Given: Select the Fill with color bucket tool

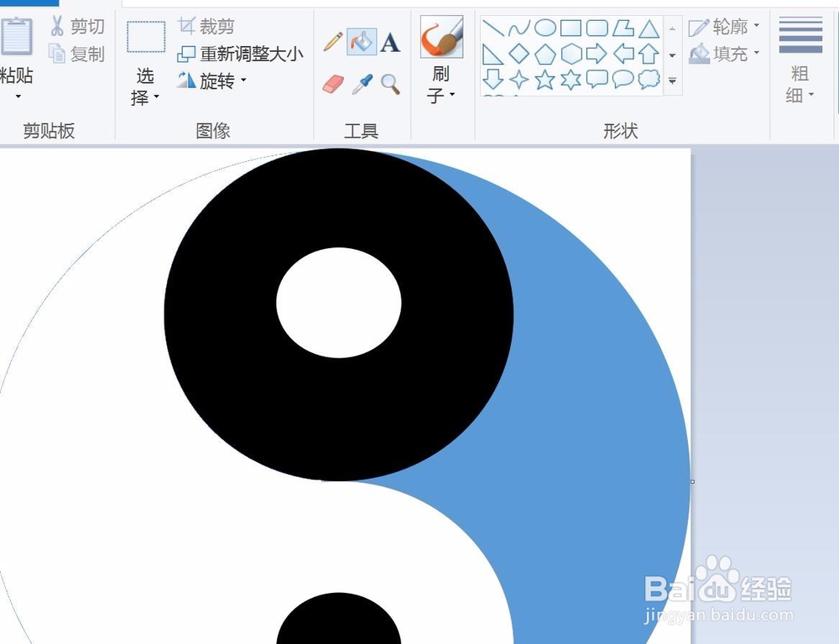Looking at the screenshot, I should [x=362, y=42].
